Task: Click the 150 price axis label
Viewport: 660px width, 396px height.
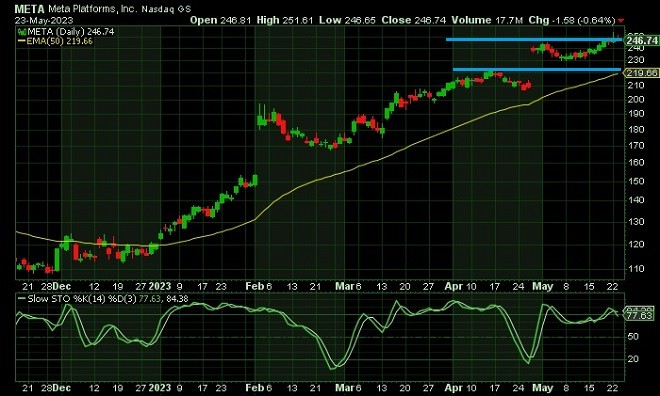Action: 636,181
